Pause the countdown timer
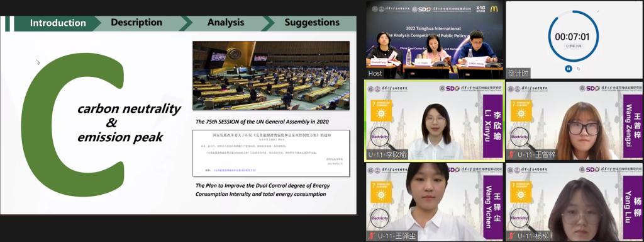Image resolution: width=644 pixels, height=242 pixels. (569, 69)
